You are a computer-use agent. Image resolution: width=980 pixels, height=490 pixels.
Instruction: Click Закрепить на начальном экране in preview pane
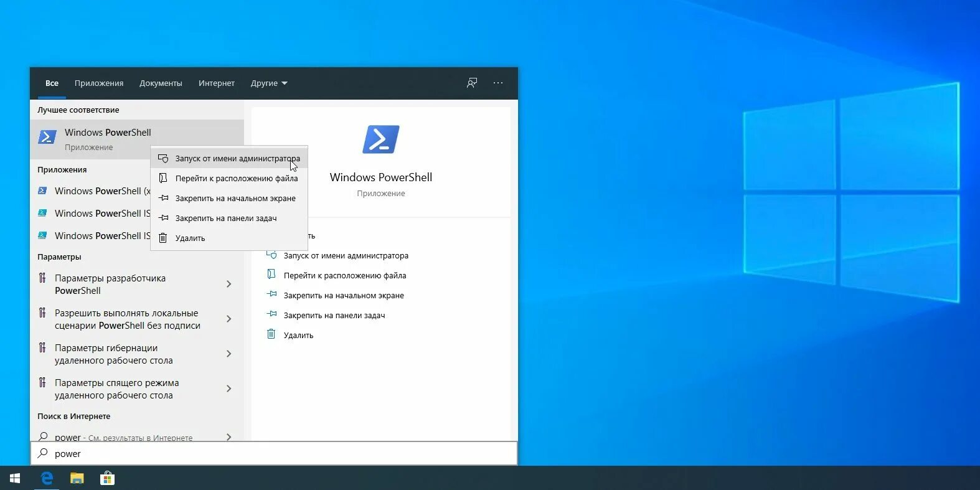344,295
